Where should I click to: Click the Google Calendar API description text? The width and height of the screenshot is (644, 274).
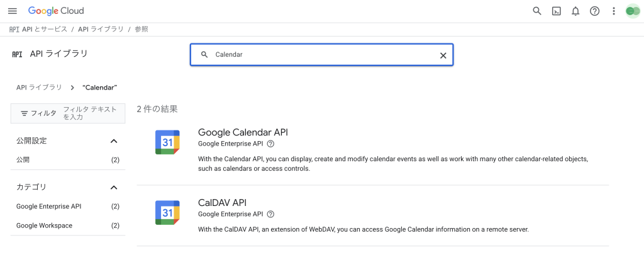pos(394,164)
